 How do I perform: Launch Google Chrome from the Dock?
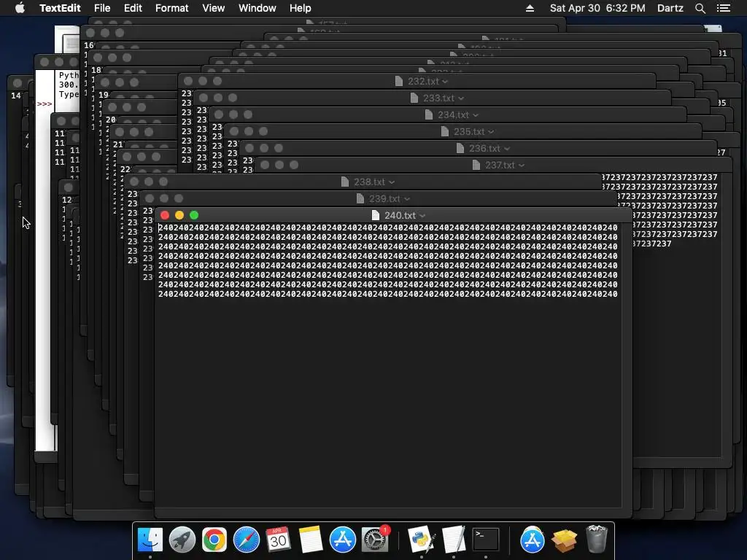[214, 540]
